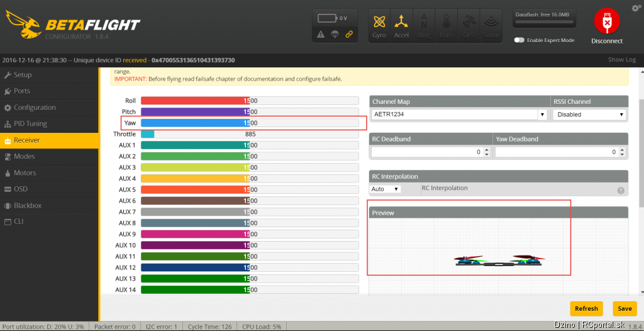Click the AUX 9 channel bar

[x=250, y=234]
